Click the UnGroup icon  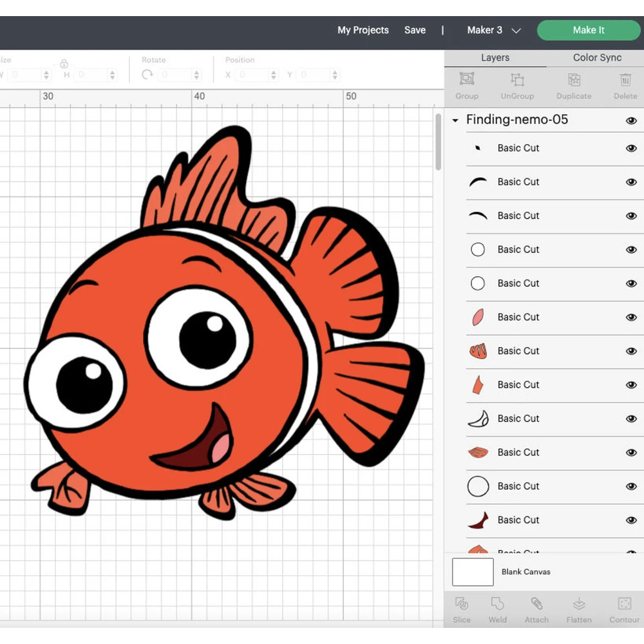coord(516,86)
